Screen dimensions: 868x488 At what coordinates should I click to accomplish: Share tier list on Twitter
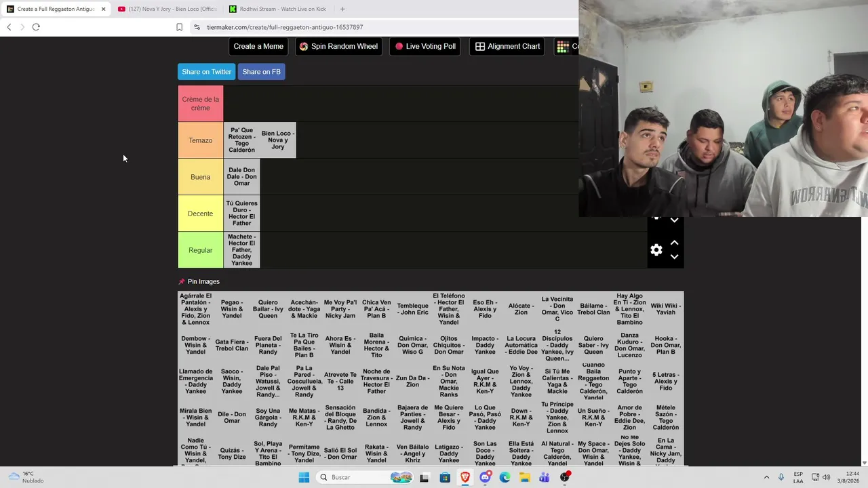(206, 72)
